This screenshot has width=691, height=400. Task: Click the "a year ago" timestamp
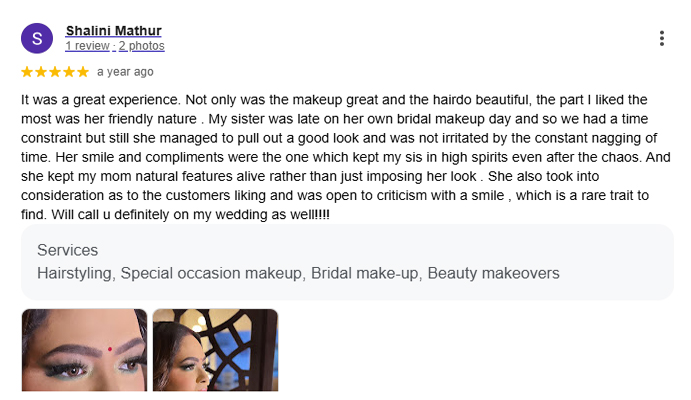[x=125, y=72]
